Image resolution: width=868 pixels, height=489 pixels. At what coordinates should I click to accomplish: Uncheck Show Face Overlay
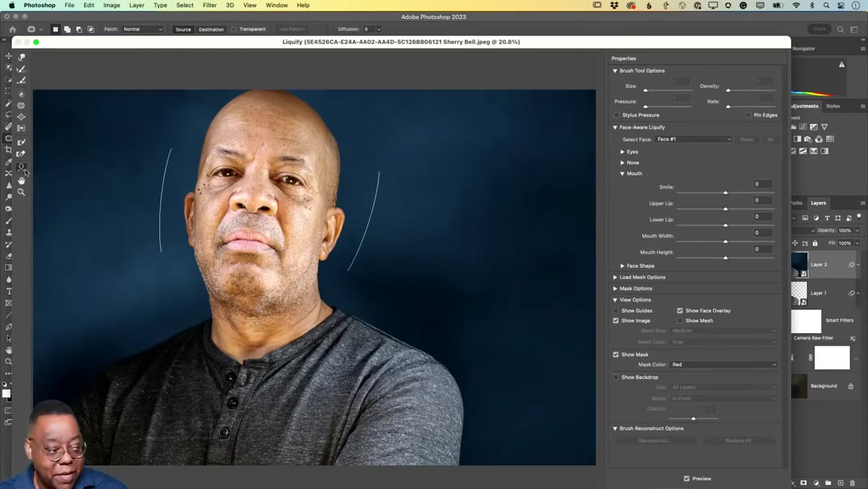(680, 310)
